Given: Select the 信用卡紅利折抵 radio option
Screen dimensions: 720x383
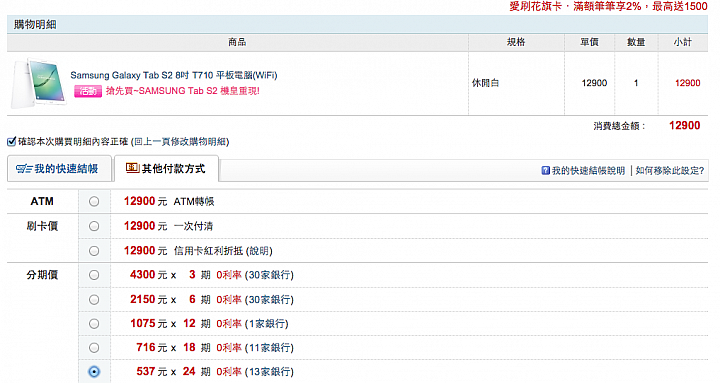Looking at the screenshot, I should (94, 251).
